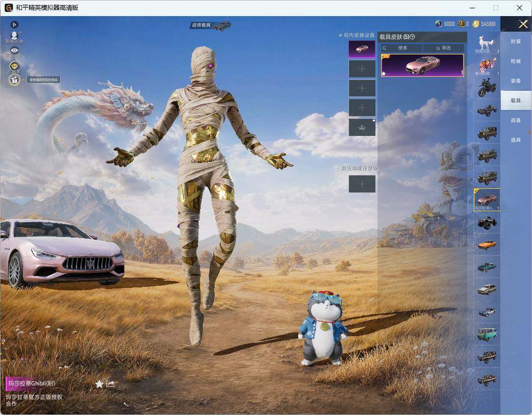The width and height of the screenshot is (532, 415).
Task: Click the music-note coin balance showing 0
Action: click(464, 24)
